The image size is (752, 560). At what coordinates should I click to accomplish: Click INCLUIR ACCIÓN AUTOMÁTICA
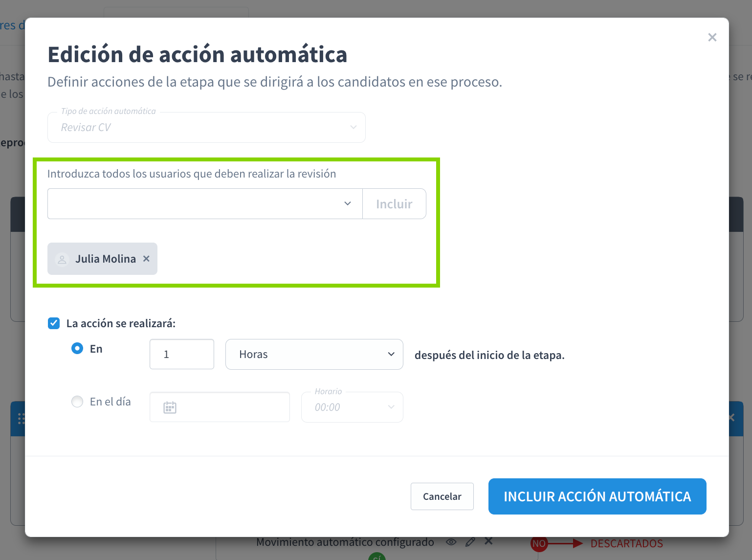597,496
